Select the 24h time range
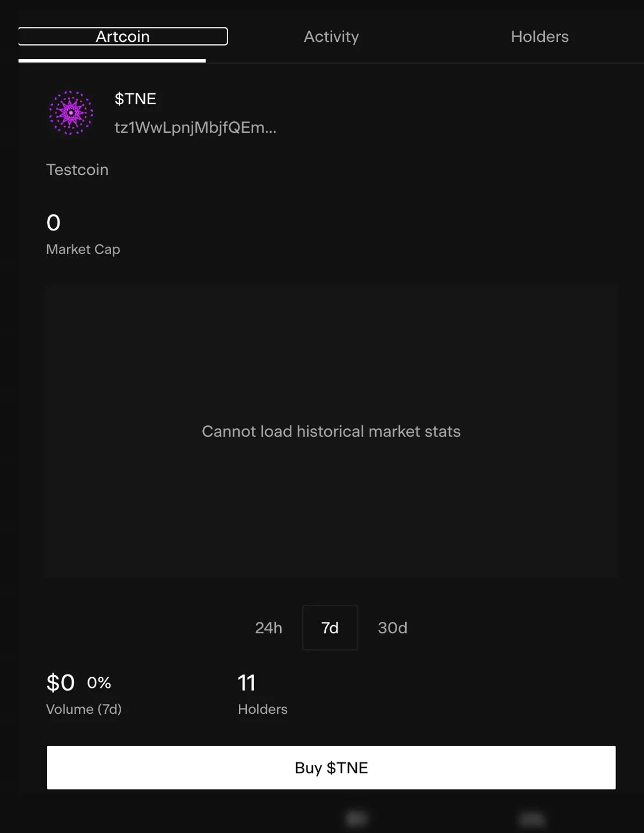This screenshot has width=644, height=833. click(268, 627)
